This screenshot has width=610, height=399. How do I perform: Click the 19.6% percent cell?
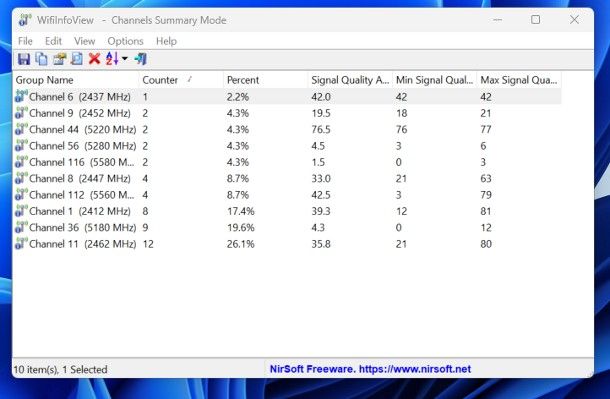(240, 228)
